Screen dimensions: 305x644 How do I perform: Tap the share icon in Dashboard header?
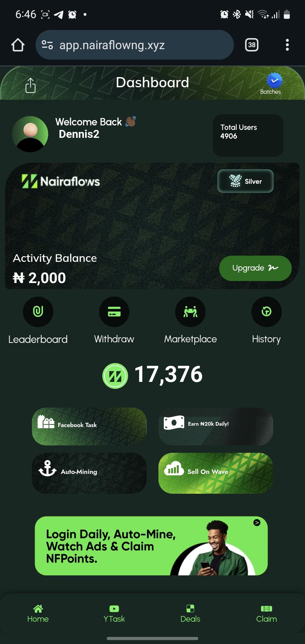30,85
